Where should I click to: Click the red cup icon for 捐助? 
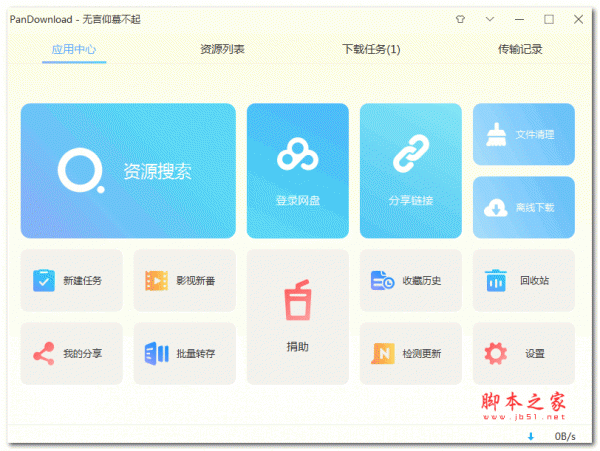pyautogui.click(x=297, y=300)
